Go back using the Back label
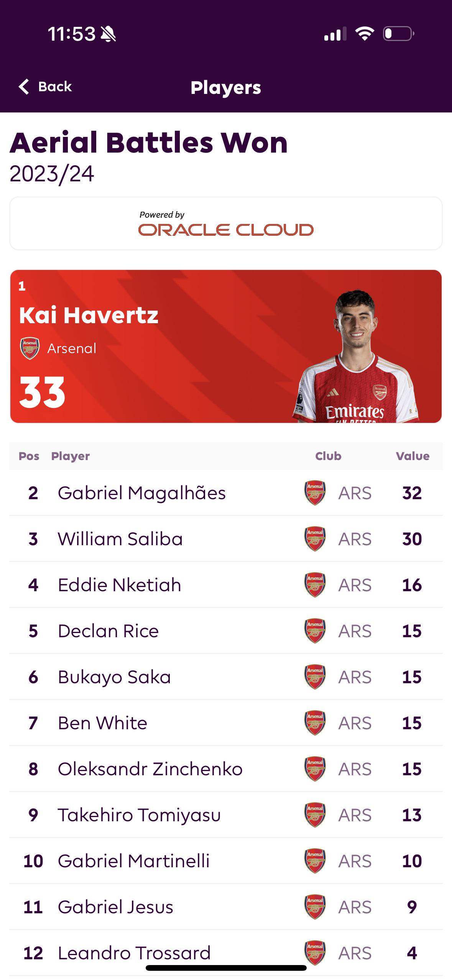Screen dimensions: 452x980 [55, 87]
